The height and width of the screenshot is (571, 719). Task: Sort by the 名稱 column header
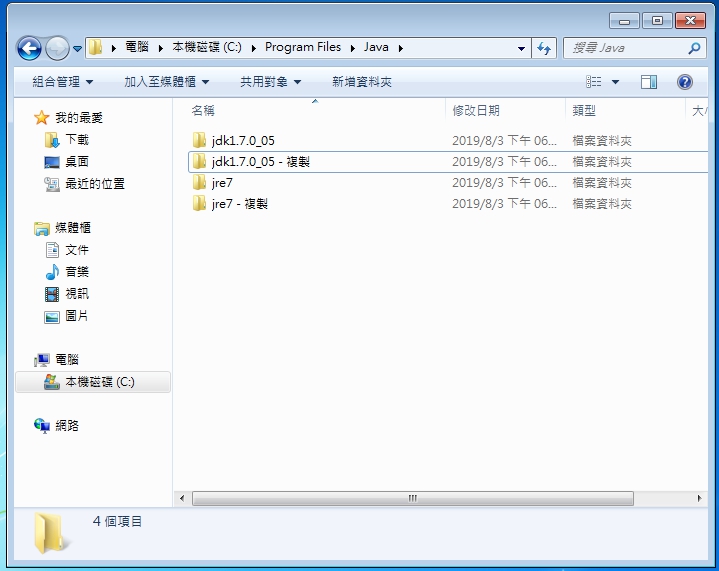(x=203, y=111)
